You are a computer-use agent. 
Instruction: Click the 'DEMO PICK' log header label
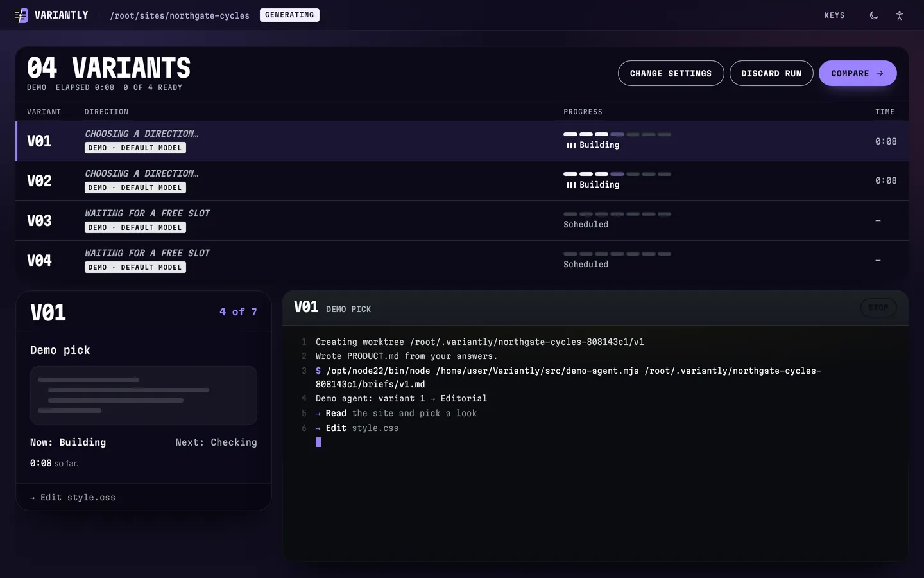[x=348, y=309]
